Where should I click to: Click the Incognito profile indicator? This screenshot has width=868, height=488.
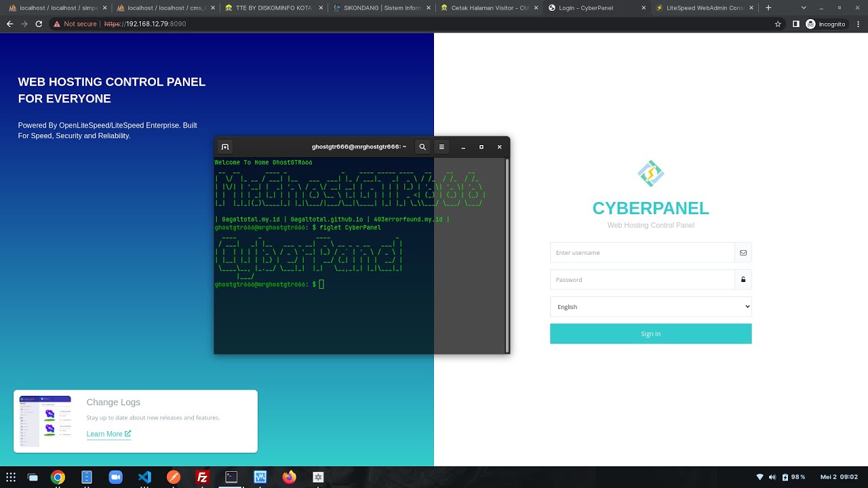[x=827, y=24]
